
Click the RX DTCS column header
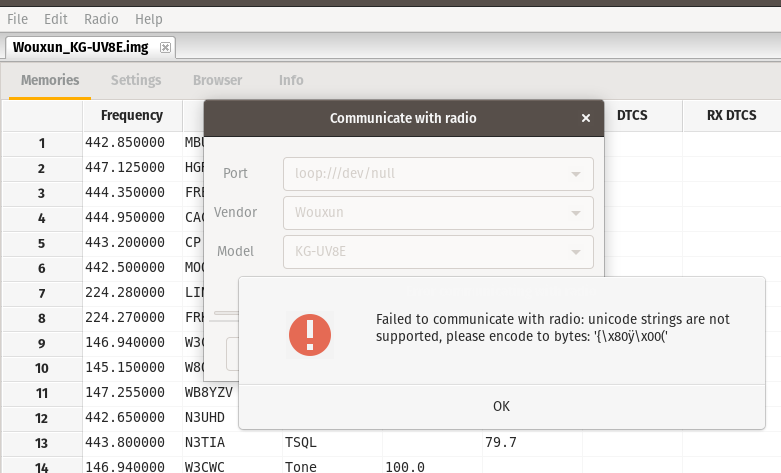click(731, 116)
